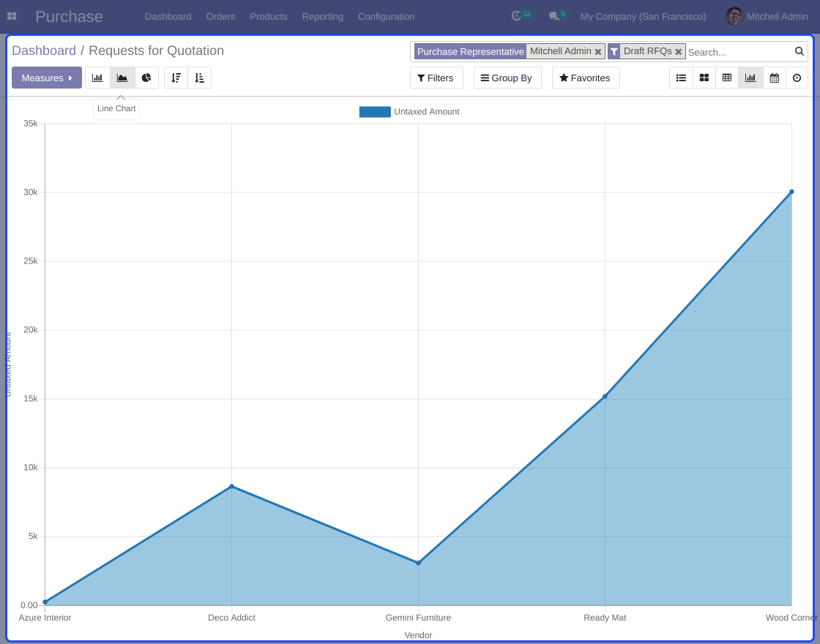Open the apps grid home menu icon
Screen dimensions: 820x644
[12, 16]
